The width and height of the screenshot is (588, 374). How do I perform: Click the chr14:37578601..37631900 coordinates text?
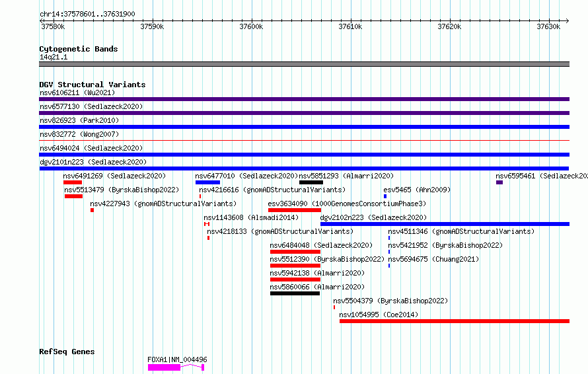pyautogui.click(x=87, y=14)
